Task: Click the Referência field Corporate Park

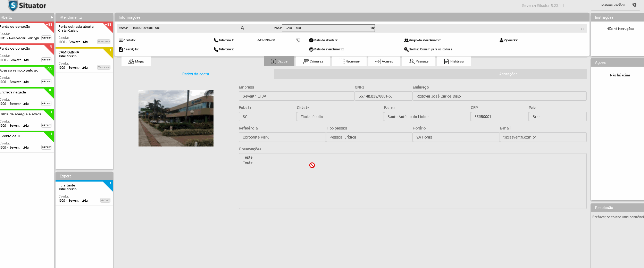Action: [x=282, y=137]
